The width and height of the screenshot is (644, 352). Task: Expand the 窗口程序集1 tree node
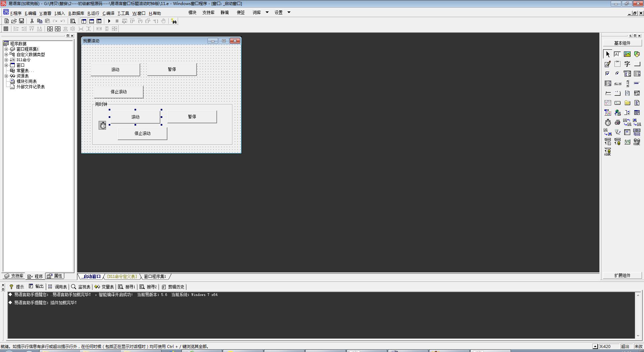click(x=6, y=49)
